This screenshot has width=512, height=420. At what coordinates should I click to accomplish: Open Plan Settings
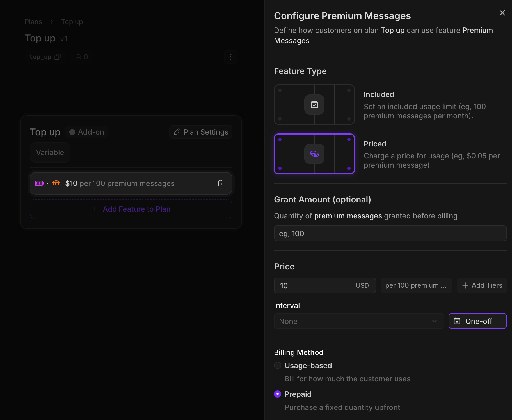point(201,132)
